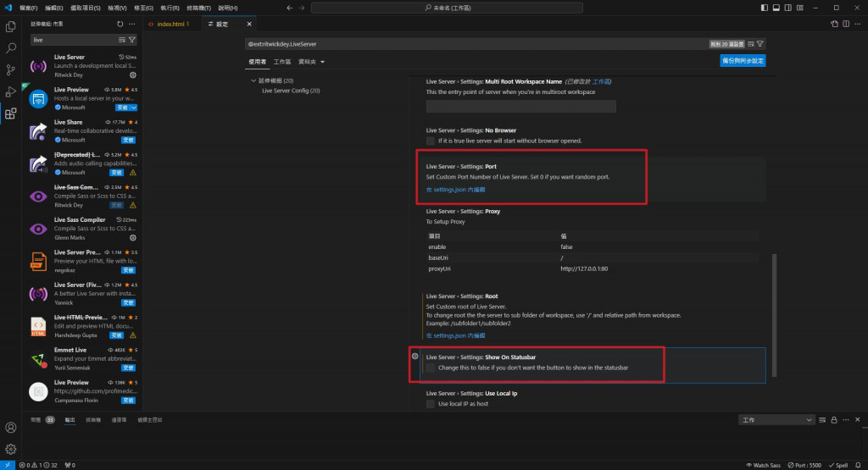Open extensions view more actions menu
The image size is (868, 470).
(x=131, y=24)
